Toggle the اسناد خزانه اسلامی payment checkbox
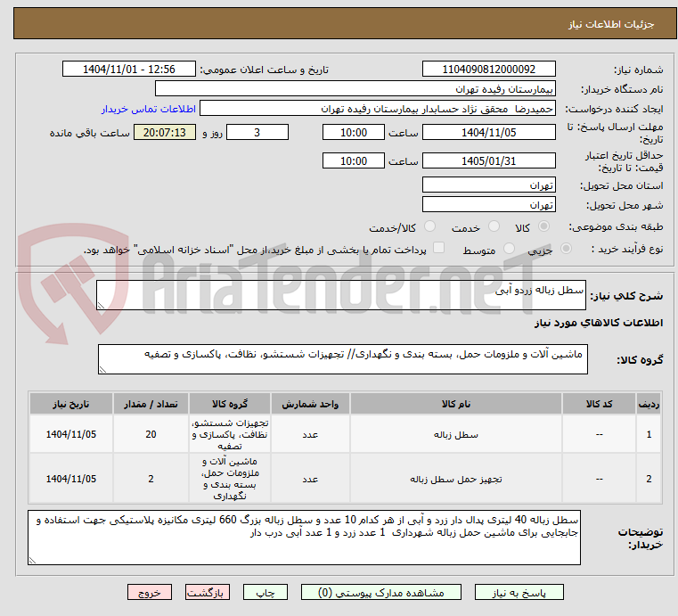This screenshot has height=616, width=678. (x=438, y=248)
